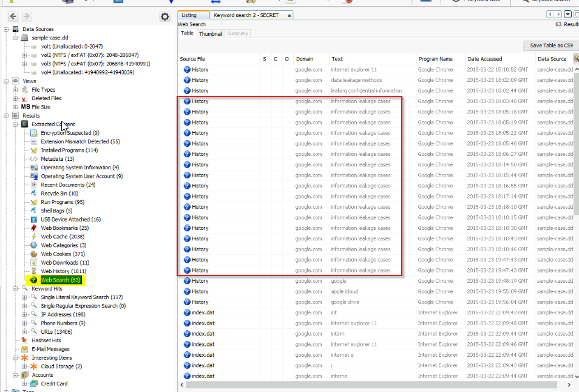
Task: Open USB Device Attached (16) icon
Action: (33, 219)
